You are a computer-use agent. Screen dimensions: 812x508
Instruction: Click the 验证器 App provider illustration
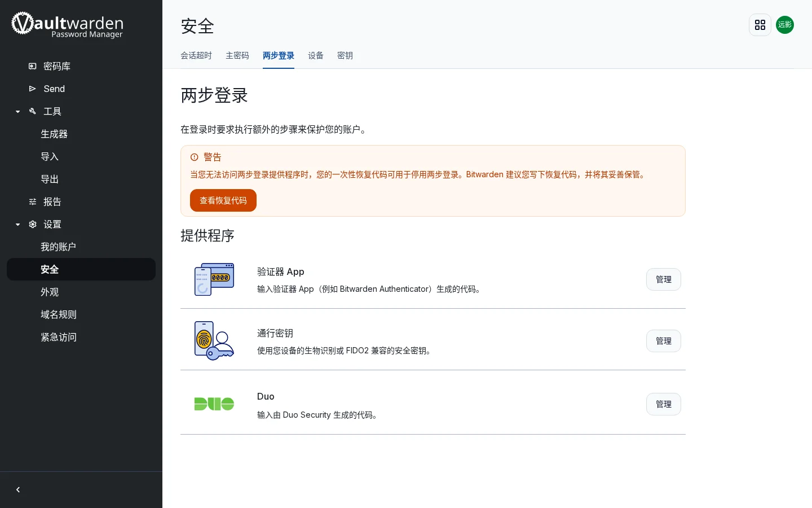tap(214, 279)
